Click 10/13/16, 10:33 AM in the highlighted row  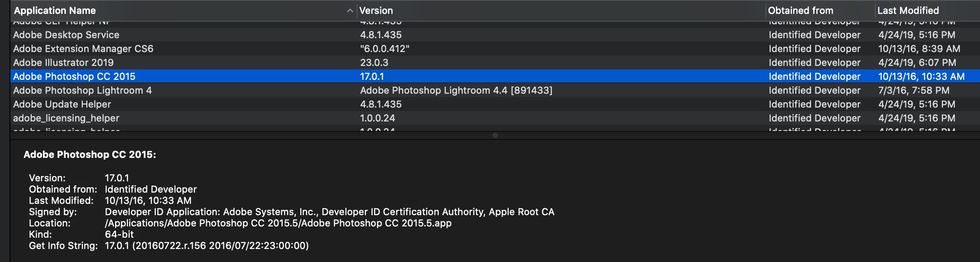pyautogui.click(x=921, y=76)
